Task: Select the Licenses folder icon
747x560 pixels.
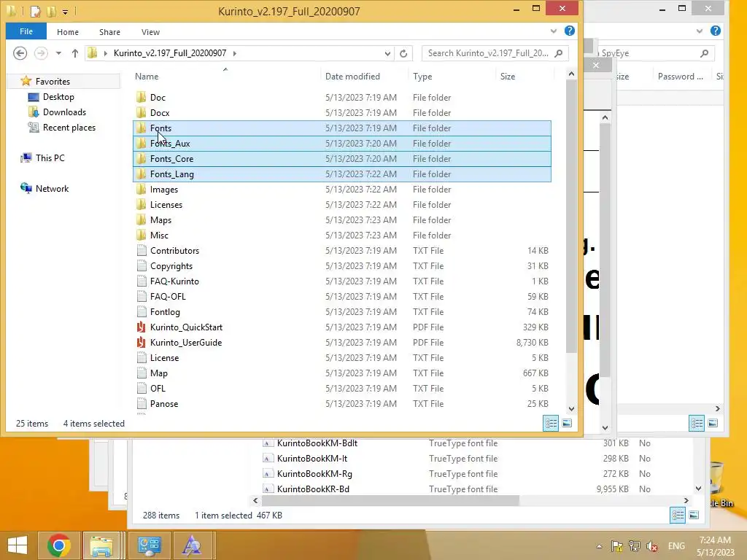Action: (141, 204)
